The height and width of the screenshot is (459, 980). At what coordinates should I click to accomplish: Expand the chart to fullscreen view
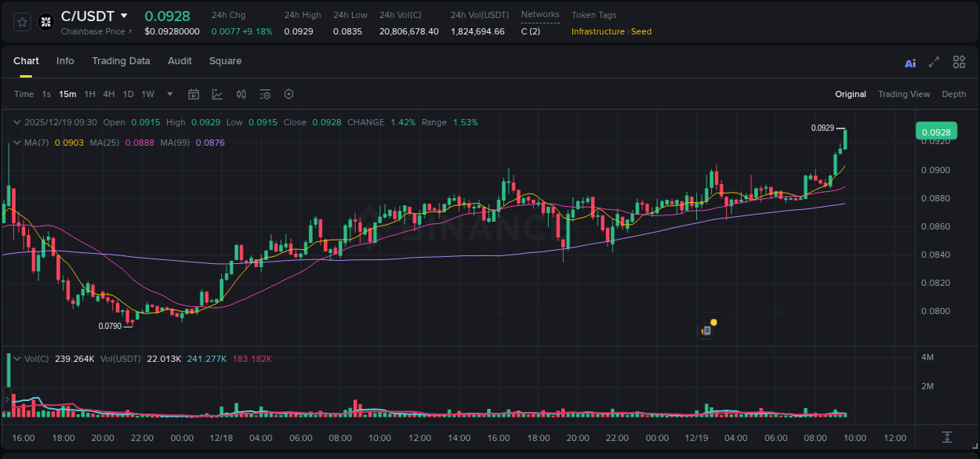(933, 62)
